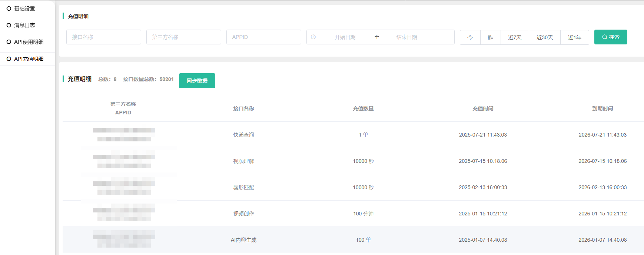The height and width of the screenshot is (255, 644).
Task: Filter records by 近30天
Action: [x=544, y=37]
